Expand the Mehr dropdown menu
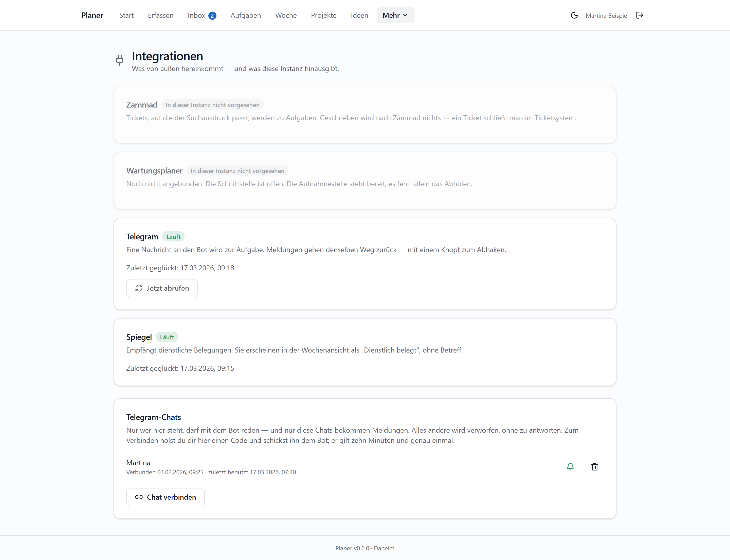Screen dimensions: 730x560 (395, 15)
